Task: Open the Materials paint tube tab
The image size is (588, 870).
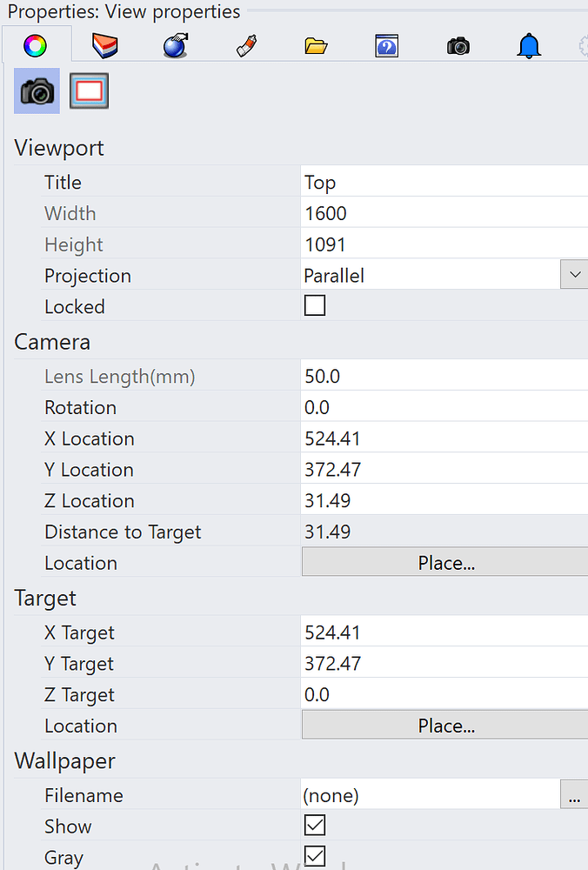Action: pyautogui.click(x=246, y=45)
